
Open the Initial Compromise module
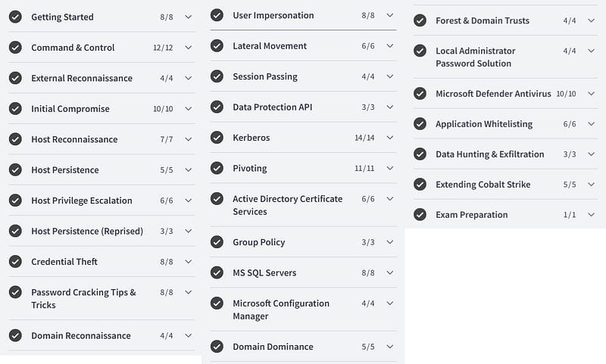click(x=70, y=109)
